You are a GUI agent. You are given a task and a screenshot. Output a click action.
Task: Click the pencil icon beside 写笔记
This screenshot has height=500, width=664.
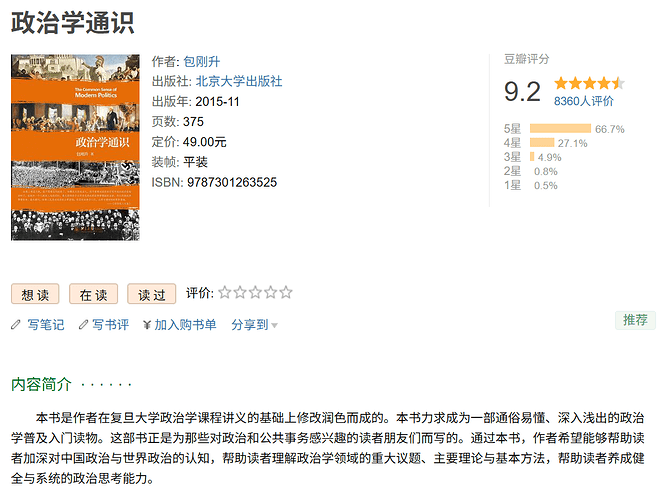[x=16, y=325]
